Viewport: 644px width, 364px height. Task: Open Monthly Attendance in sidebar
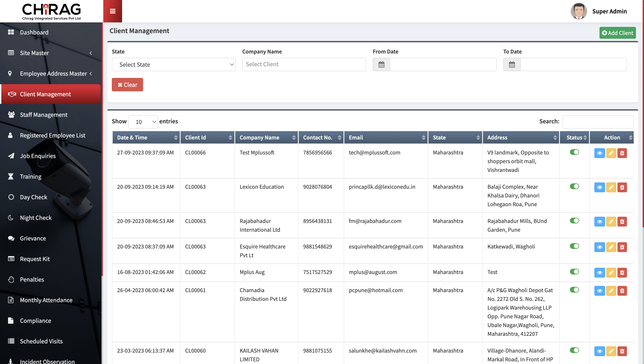coord(51,300)
